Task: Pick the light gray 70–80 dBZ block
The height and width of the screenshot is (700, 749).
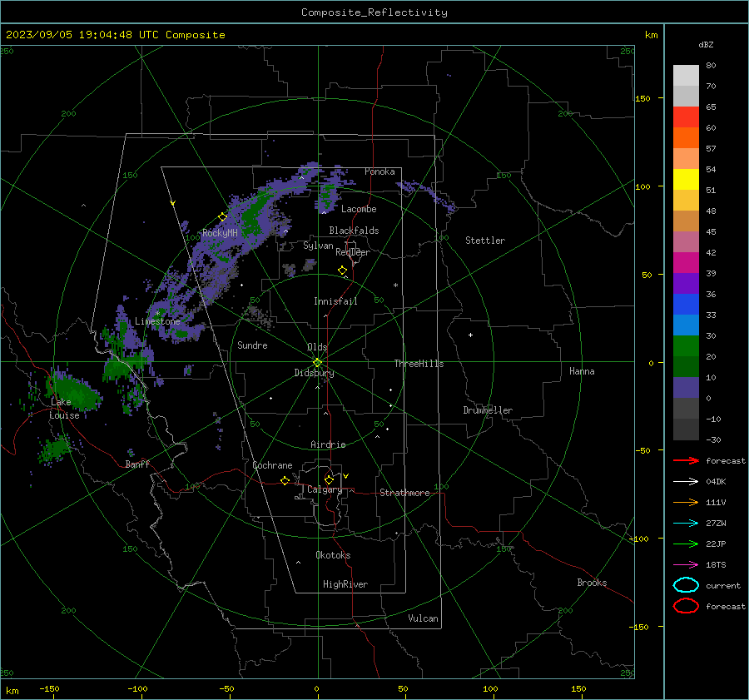Action: coord(686,76)
